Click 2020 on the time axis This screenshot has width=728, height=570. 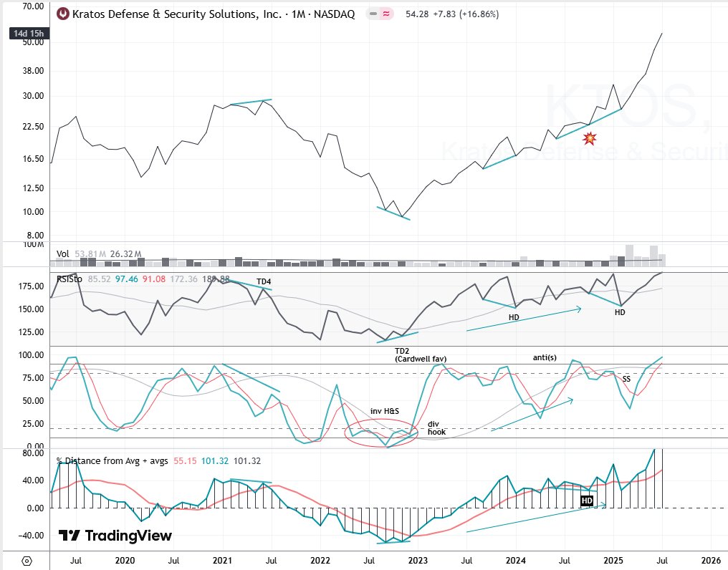pos(125,560)
